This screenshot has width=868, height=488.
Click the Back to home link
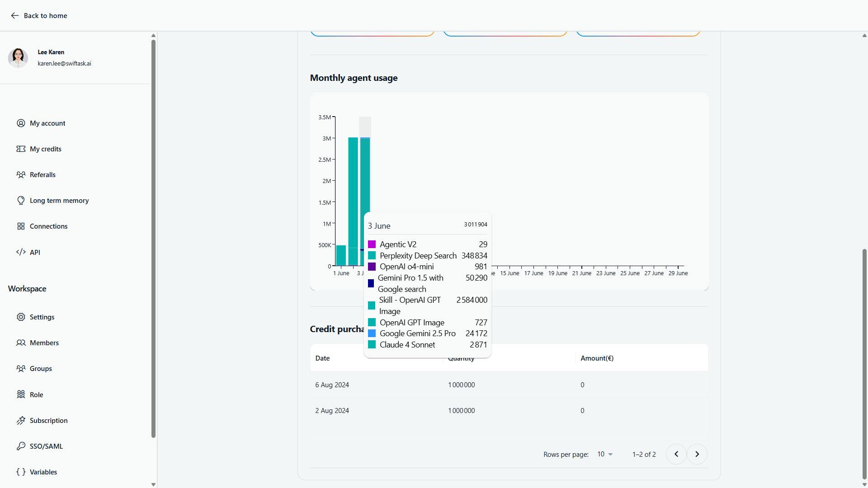click(x=45, y=16)
